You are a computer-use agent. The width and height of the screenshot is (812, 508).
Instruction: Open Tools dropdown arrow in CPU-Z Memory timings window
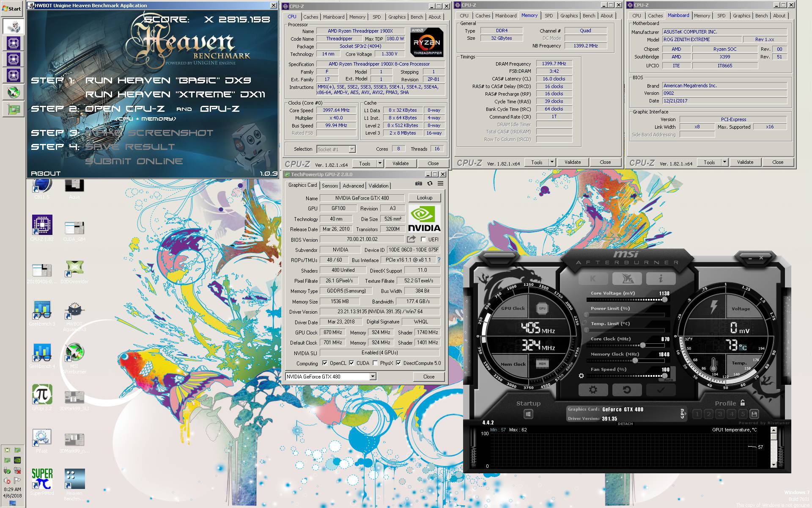tap(552, 162)
